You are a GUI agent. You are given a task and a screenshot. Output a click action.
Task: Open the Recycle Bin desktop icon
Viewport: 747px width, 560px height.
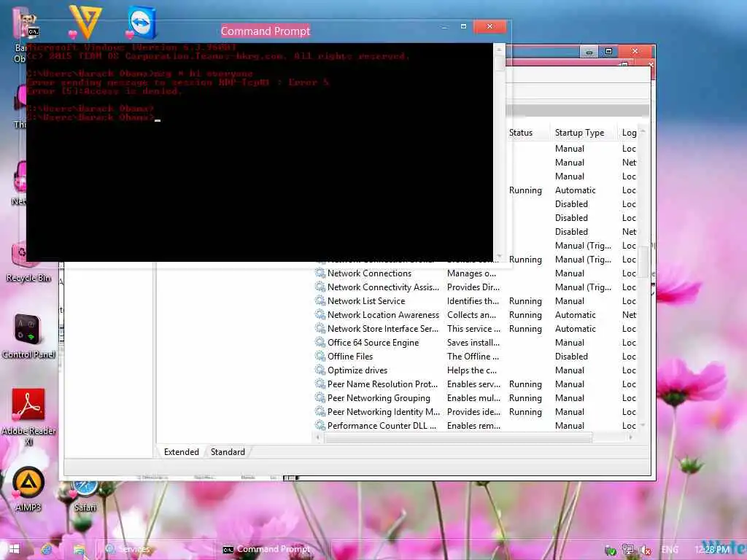[x=28, y=262]
